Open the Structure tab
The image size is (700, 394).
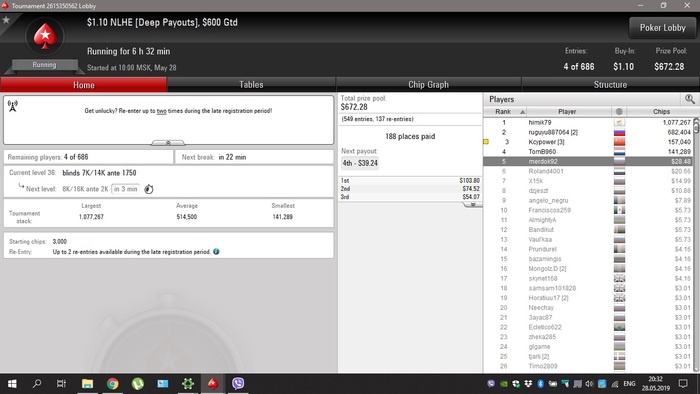pyautogui.click(x=610, y=85)
